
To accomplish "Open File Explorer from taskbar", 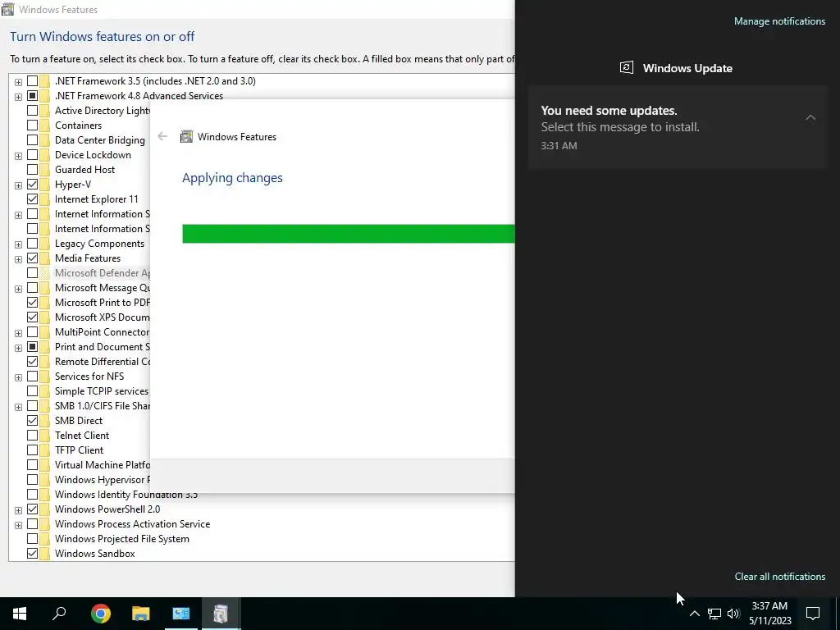I will (x=141, y=614).
